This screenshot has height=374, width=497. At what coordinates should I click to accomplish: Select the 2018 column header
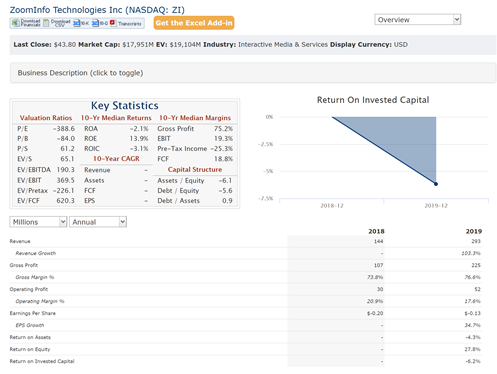click(x=376, y=231)
